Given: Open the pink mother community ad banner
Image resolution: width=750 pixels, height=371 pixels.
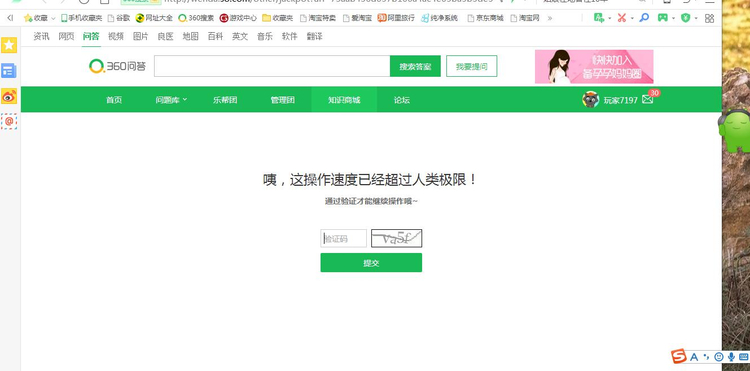Looking at the screenshot, I should tap(594, 66).
